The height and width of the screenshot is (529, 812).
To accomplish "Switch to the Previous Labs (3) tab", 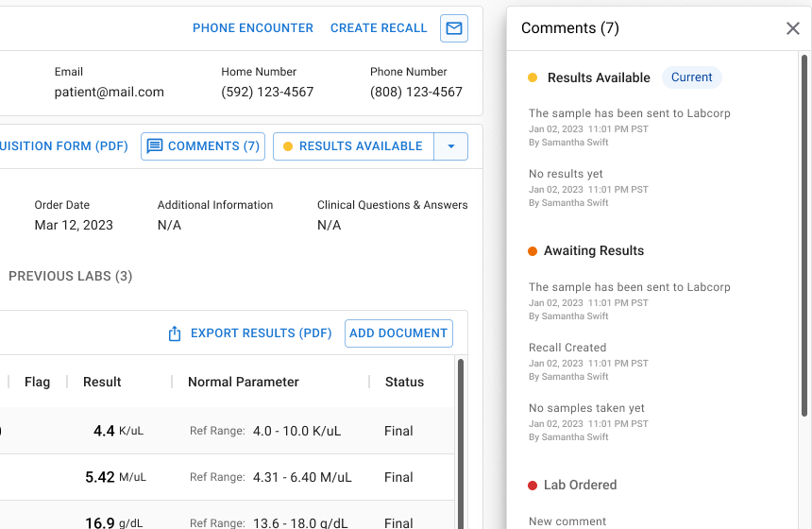I will (71, 276).
